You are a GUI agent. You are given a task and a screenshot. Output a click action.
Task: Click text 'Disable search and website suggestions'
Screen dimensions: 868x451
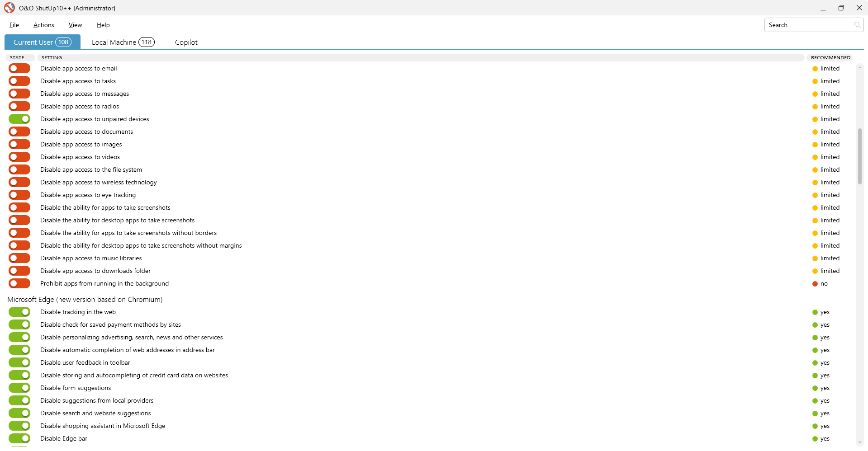(x=95, y=413)
